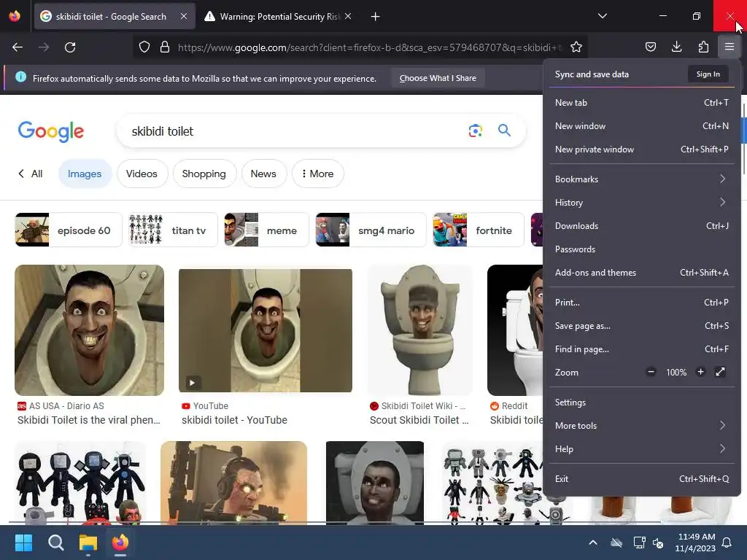
Task: Search by image using the camera icon
Action: coord(476,131)
